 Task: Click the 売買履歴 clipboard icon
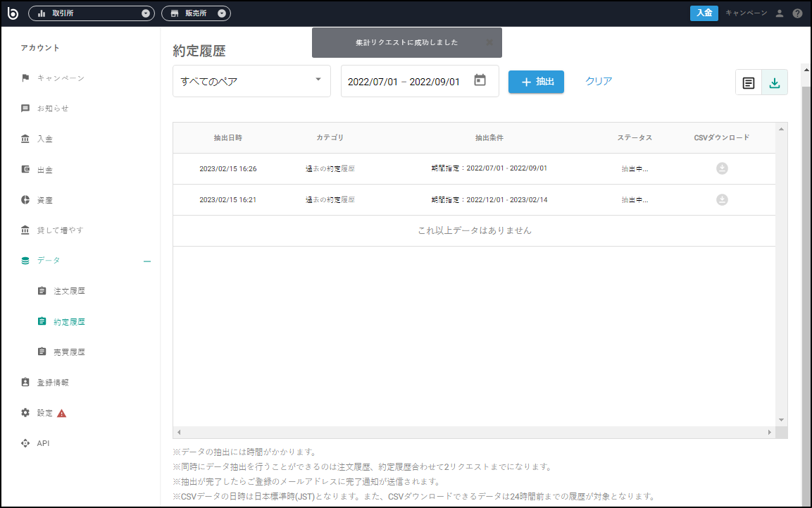pyautogui.click(x=42, y=352)
